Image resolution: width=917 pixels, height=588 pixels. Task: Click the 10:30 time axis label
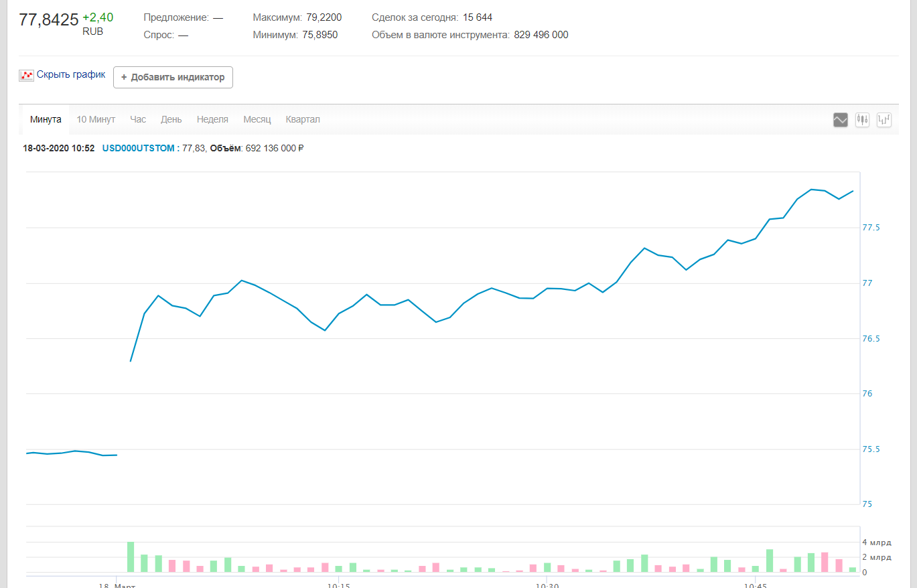point(547,585)
